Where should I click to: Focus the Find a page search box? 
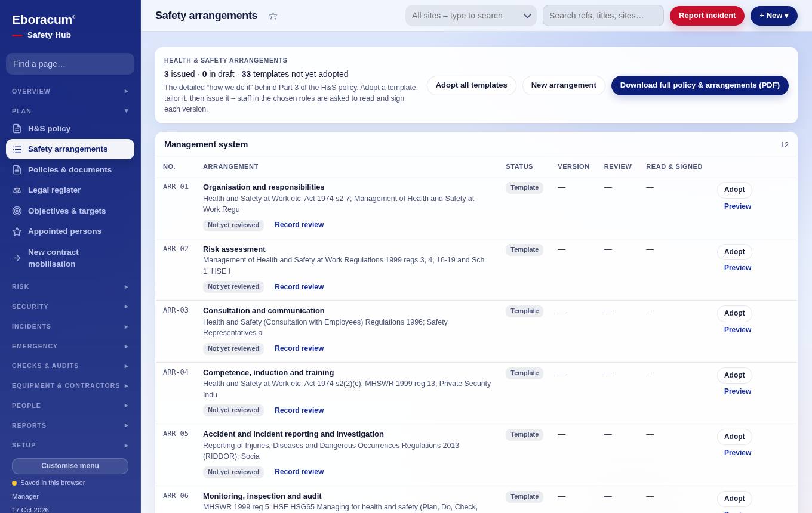pyautogui.click(x=70, y=64)
